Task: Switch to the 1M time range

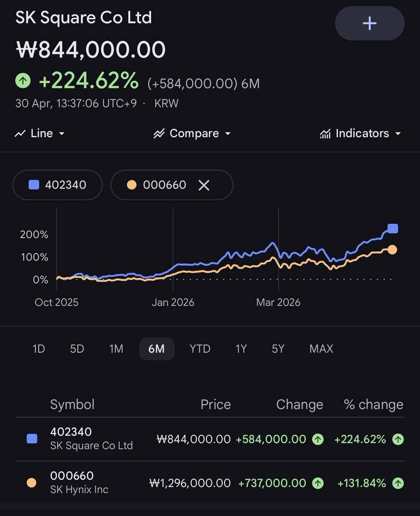Action: click(x=116, y=348)
